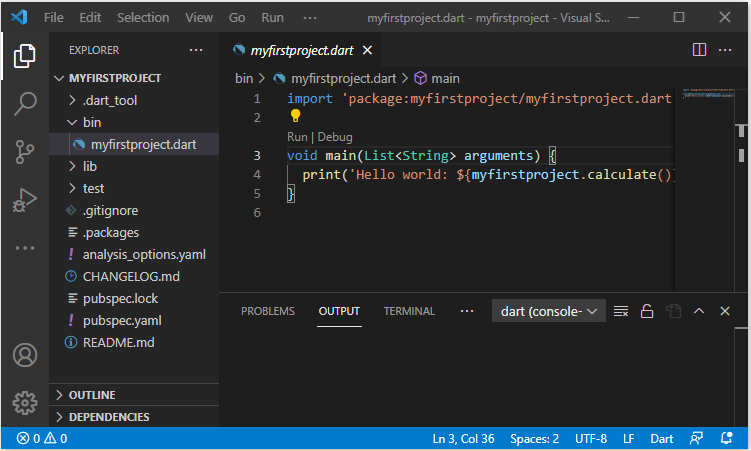This screenshot has height=451, width=751.
Task: Open the Explorer view in activity bar
Action: 24,56
